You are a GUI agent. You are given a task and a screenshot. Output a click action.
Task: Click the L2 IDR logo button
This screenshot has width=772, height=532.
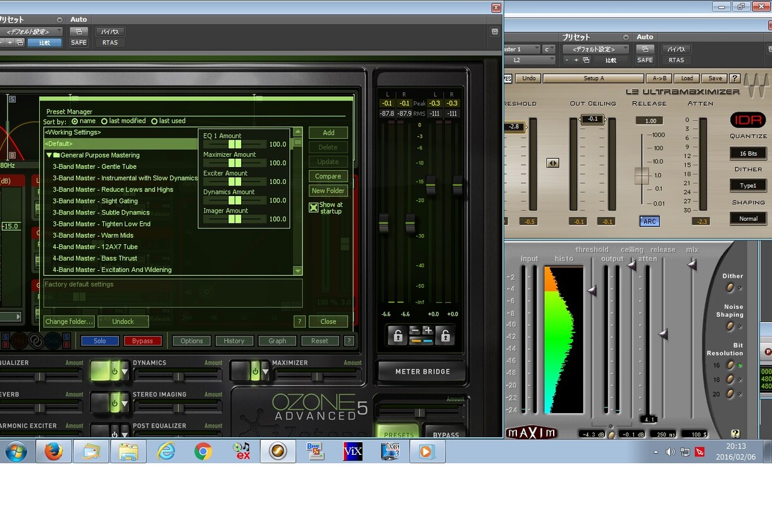click(x=748, y=120)
